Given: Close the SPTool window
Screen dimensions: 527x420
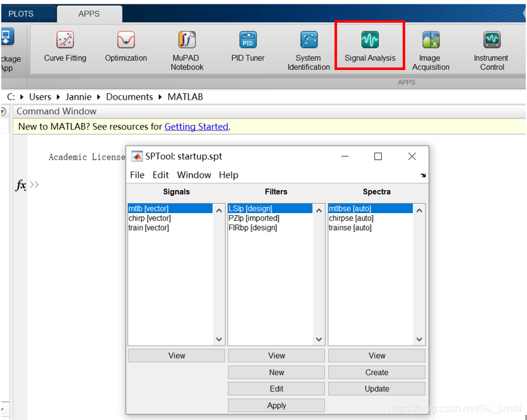Looking at the screenshot, I should click(x=412, y=156).
